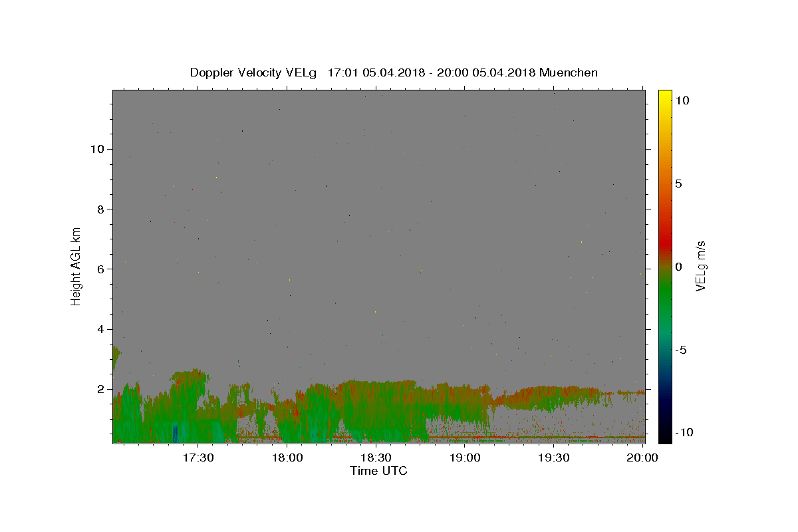Click the colorbar value -10 label
Image resolution: width=798 pixels, height=532 pixels.
coord(685,432)
